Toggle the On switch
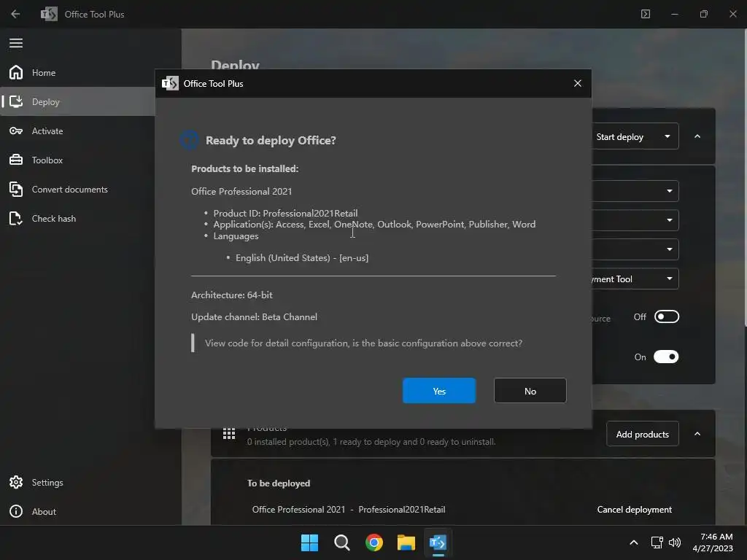 pyautogui.click(x=666, y=357)
